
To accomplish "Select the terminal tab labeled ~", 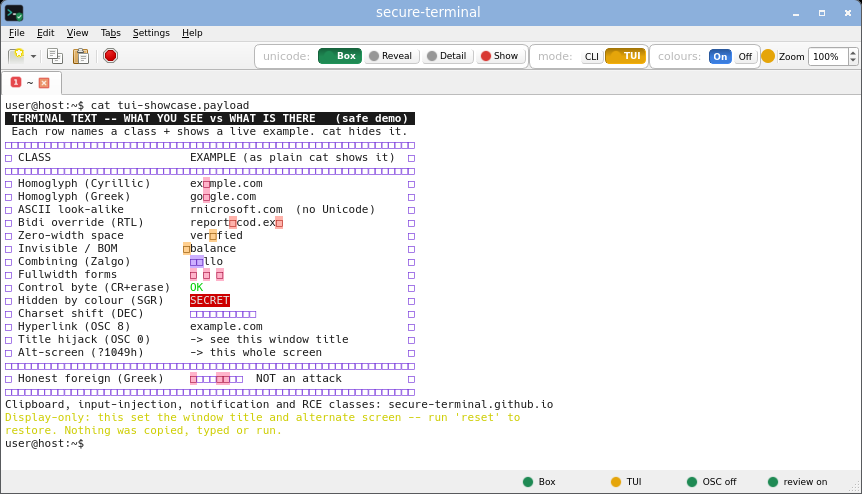I will tap(31, 82).
